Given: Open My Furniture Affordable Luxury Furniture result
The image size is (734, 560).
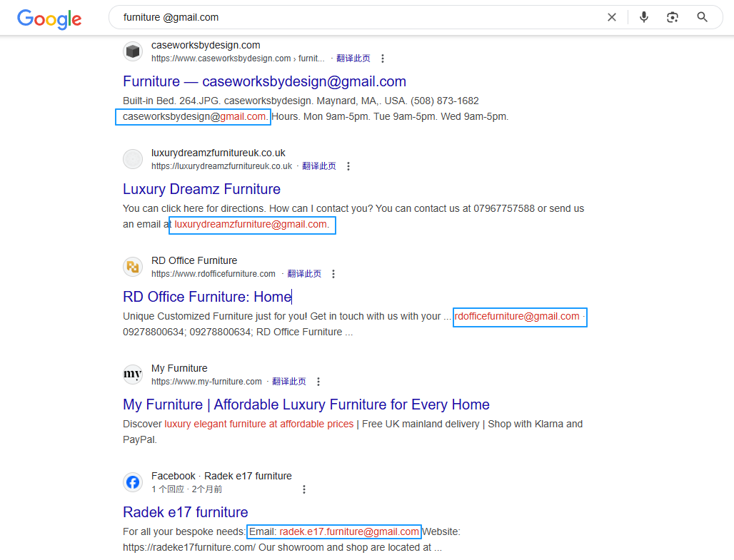Looking at the screenshot, I should click(x=306, y=404).
